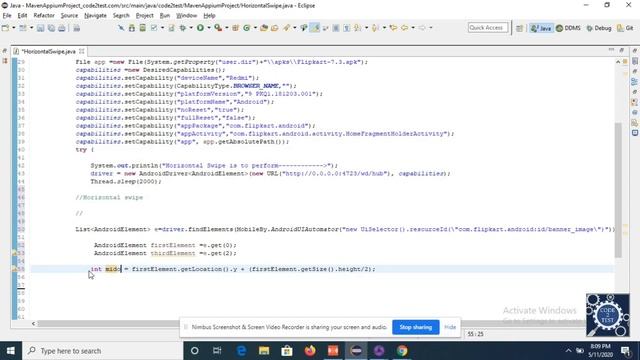This screenshot has width=640, height=360.
Task: Open the Android SDK Manager icon
Action: [132, 28]
